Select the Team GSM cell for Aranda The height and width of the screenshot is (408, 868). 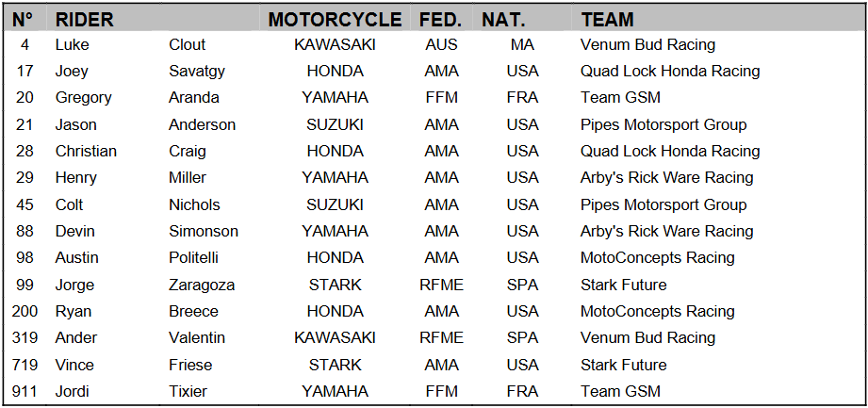[620, 97]
